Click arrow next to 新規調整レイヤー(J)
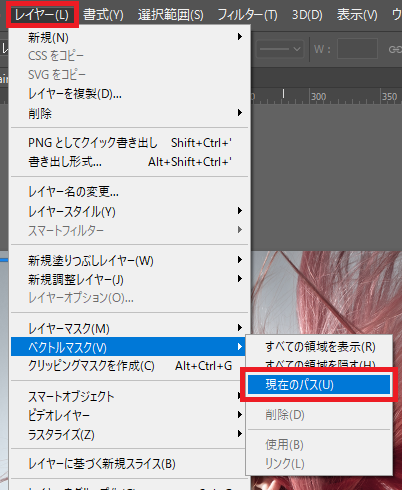 tap(240, 279)
